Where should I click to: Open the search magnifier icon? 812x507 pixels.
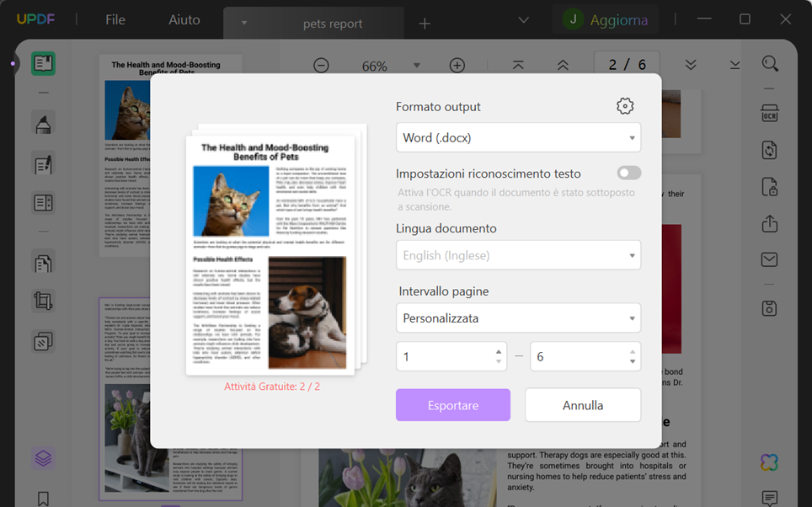click(770, 64)
